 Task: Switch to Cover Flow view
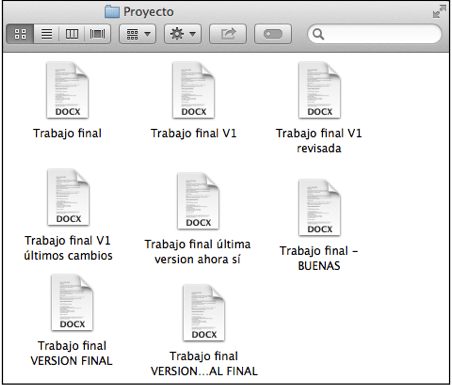point(97,34)
